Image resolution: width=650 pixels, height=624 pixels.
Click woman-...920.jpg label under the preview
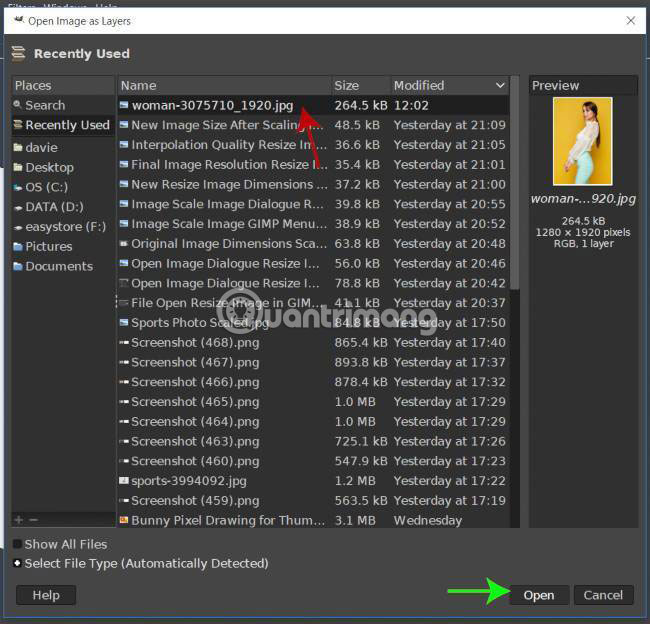click(x=583, y=199)
